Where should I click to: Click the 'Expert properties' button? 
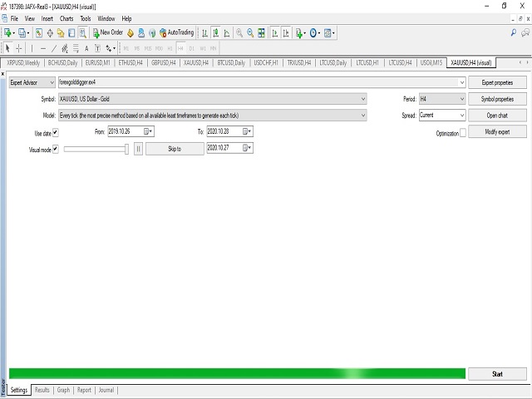pyautogui.click(x=497, y=83)
